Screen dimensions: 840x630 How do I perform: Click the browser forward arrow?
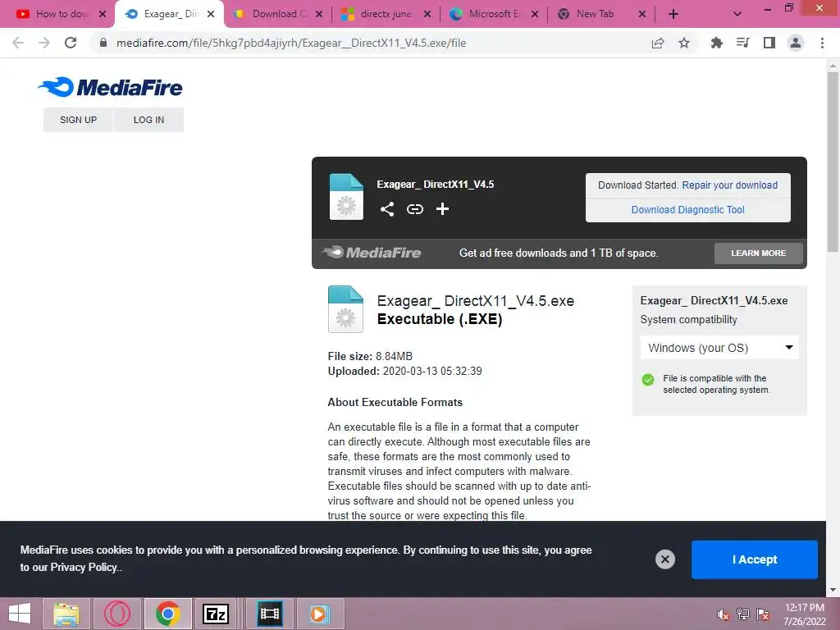pyautogui.click(x=44, y=43)
